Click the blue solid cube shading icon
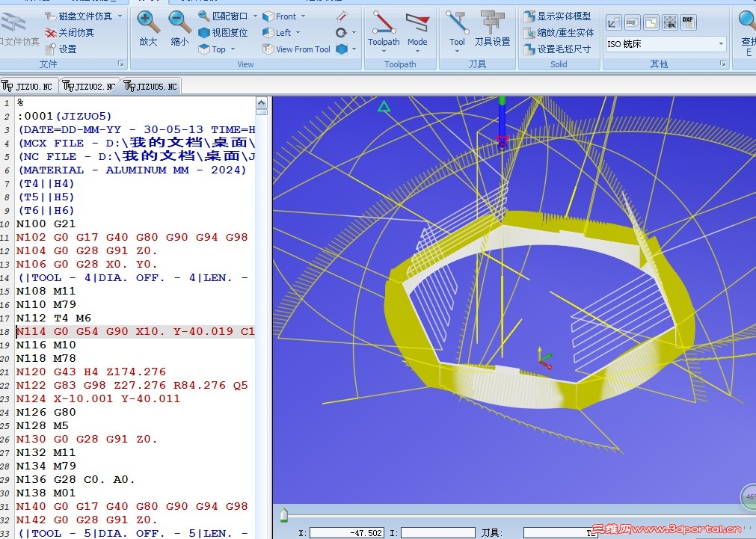756x539 pixels. tap(342, 49)
